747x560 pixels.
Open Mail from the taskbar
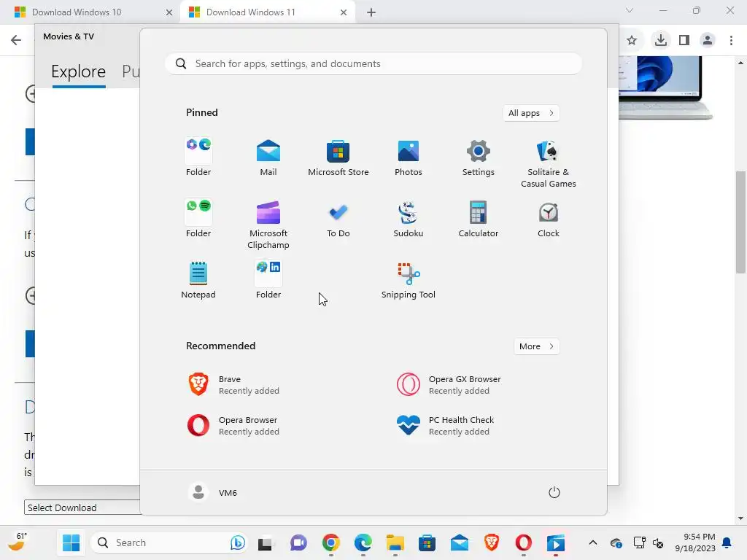(460, 542)
